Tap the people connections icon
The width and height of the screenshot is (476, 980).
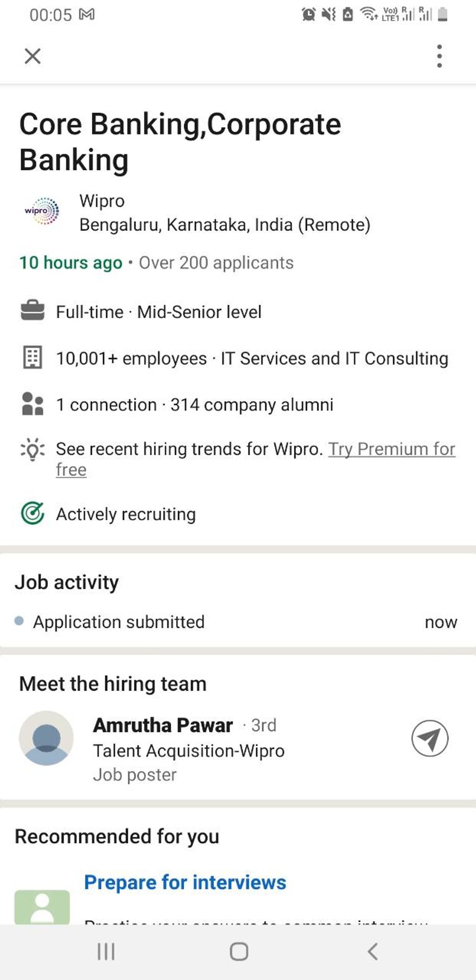click(33, 404)
